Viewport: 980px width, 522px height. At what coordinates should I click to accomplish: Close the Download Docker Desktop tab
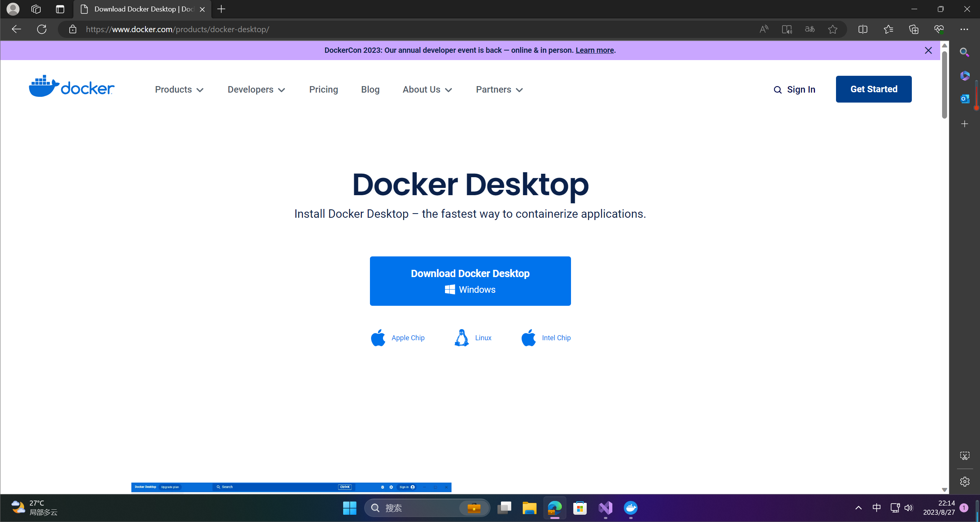pyautogui.click(x=203, y=9)
